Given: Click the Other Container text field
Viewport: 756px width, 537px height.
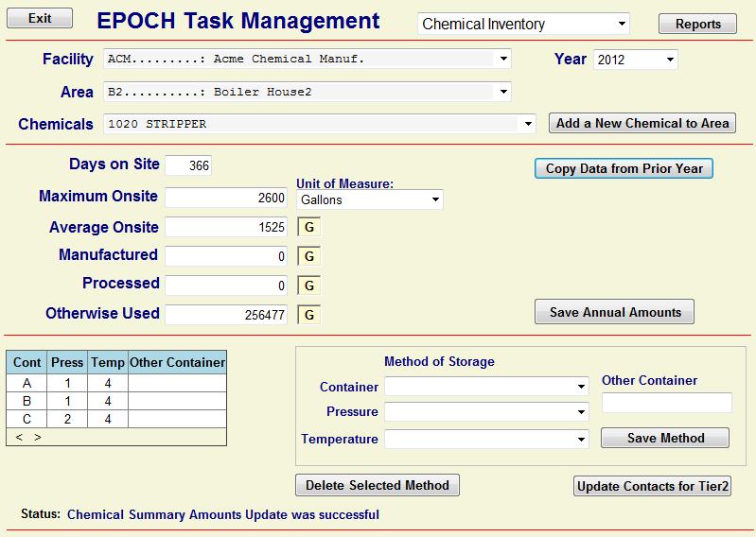Looking at the screenshot, I should click(667, 403).
